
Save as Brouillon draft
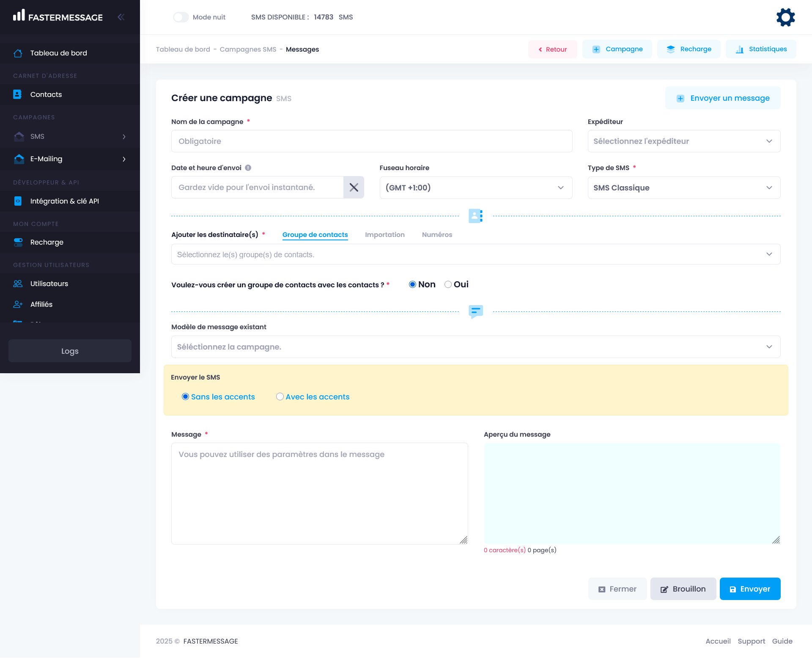pyautogui.click(x=683, y=589)
